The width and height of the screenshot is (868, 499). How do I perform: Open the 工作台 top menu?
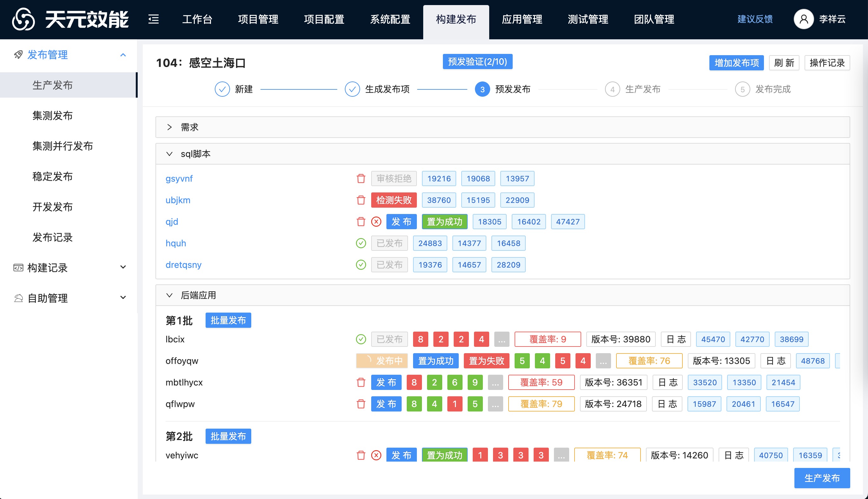197,19
